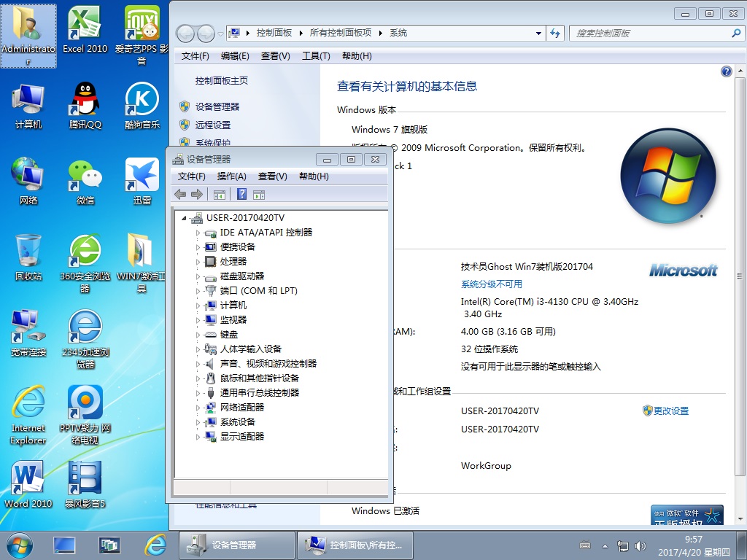This screenshot has width=747, height=560.
Task: Open the WIN7激活工具 folder on desktop
Action: click(x=142, y=263)
